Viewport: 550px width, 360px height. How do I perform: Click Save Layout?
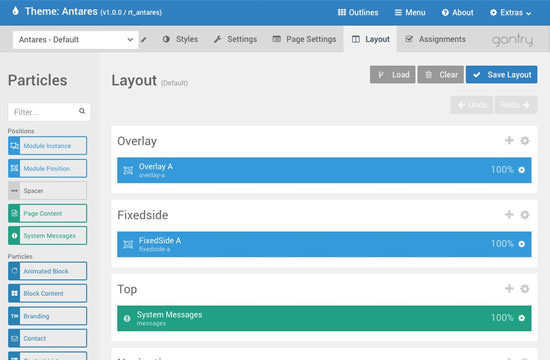coord(501,75)
